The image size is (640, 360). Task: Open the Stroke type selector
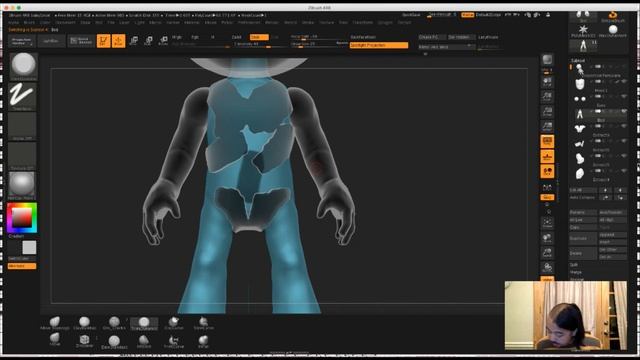pos(22,97)
